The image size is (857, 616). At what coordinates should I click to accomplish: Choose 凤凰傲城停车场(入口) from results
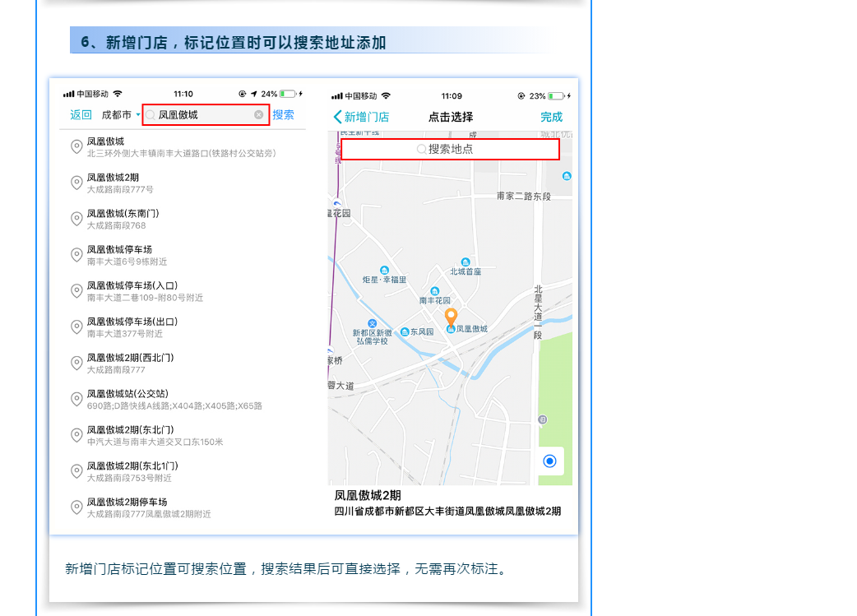[132, 291]
